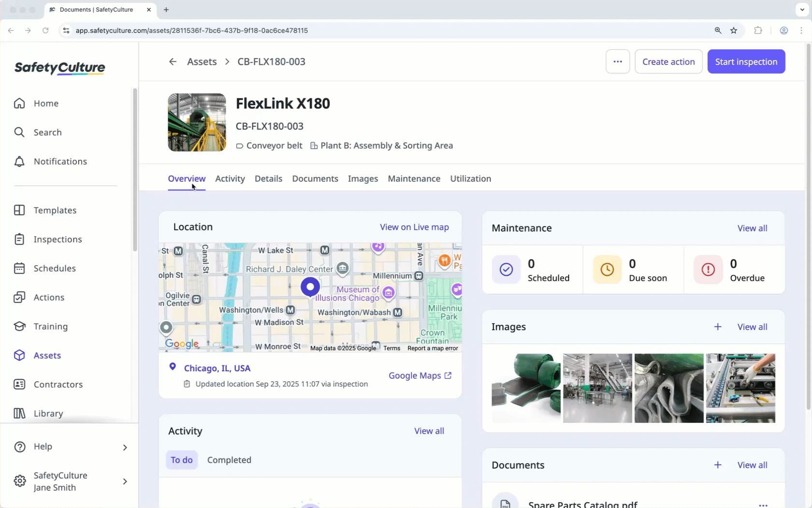Open Training graduation cap icon
The width and height of the screenshot is (812, 508).
[19, 326]
